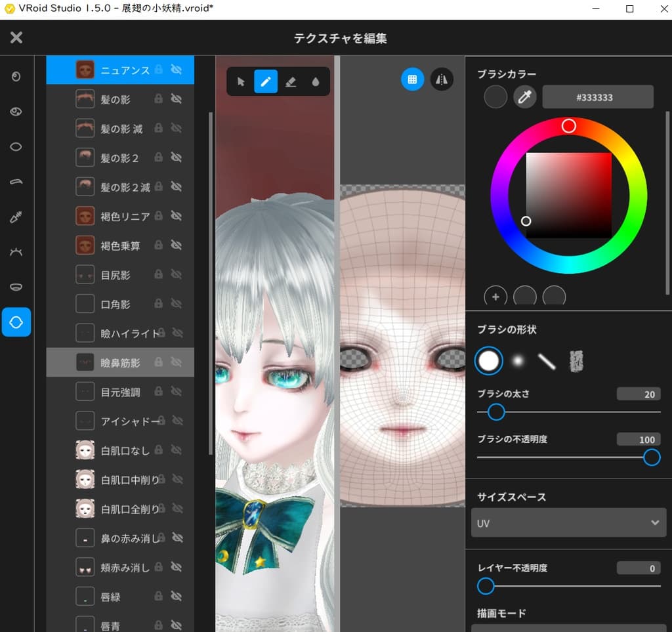The image size is (672, 632).
Task: Enable mirror symmetry drawing mode
Action: [442, 79]
